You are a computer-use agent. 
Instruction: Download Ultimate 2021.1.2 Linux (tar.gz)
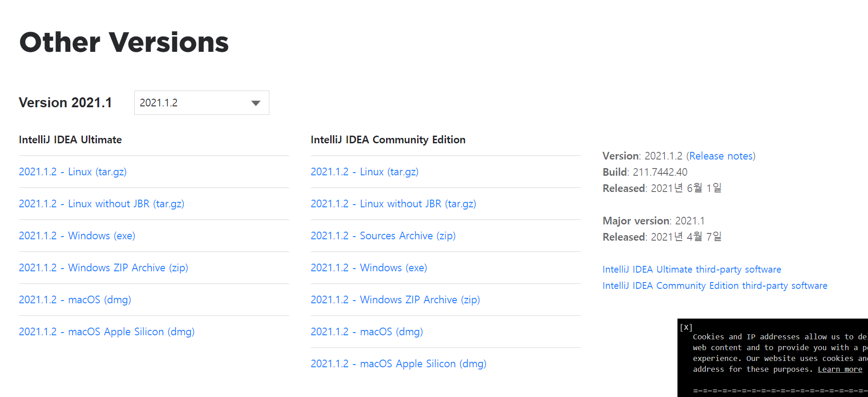coord(73,172)
